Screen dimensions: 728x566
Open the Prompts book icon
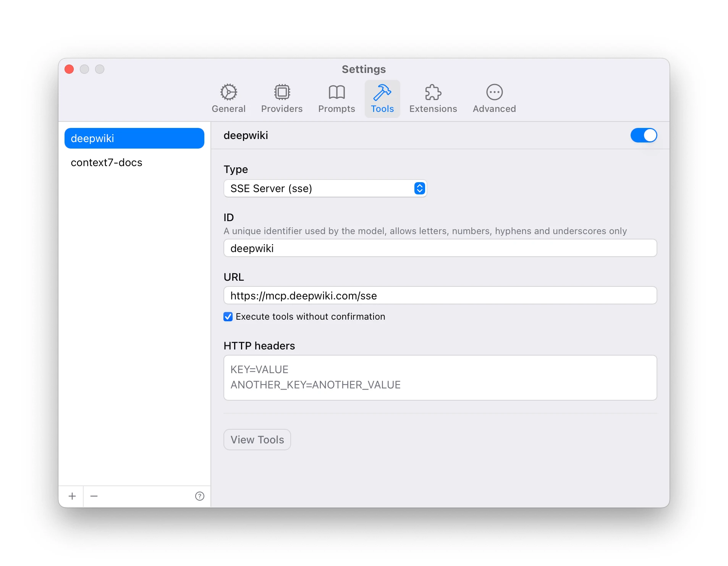(x=336, y=92)
